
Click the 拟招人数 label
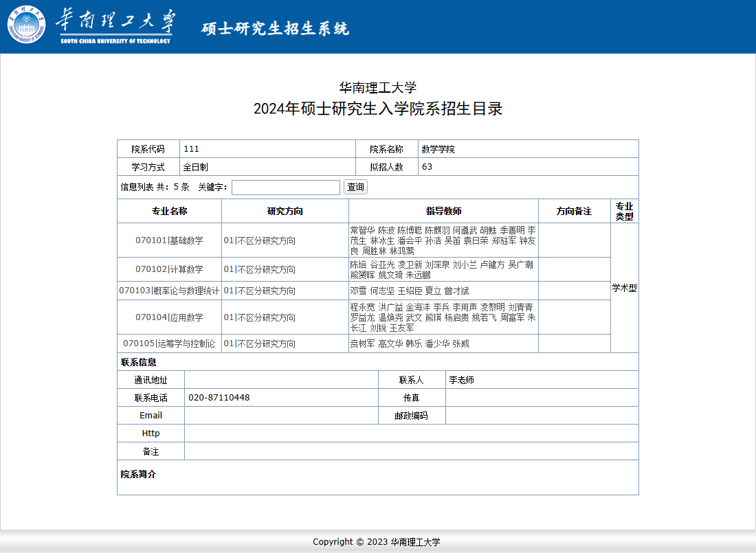pos(387,167)
